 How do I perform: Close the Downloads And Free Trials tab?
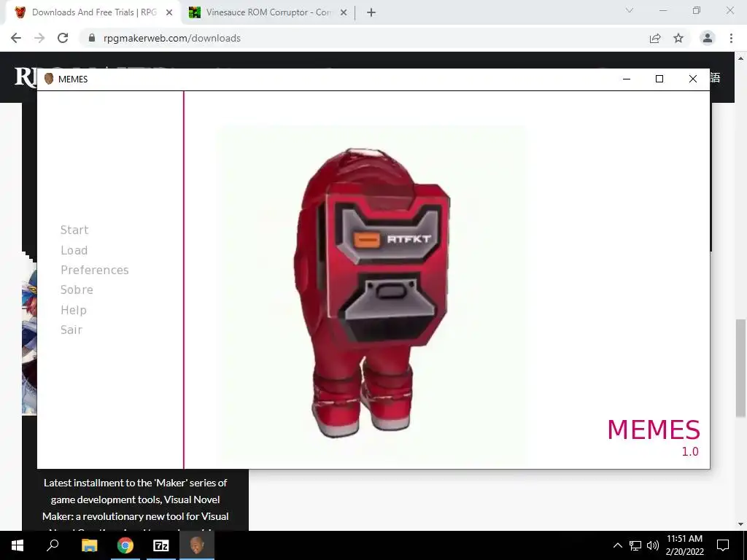[x=169, y=13]
